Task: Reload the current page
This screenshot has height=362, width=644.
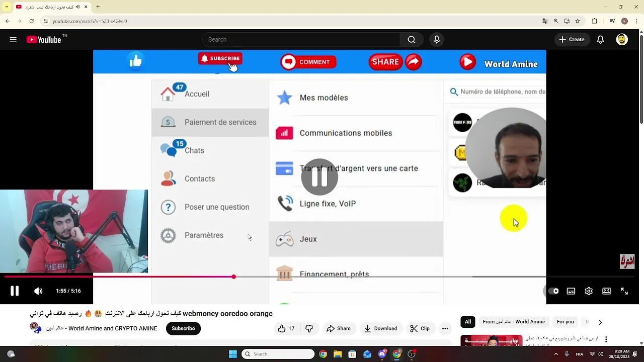Action: 31,21
